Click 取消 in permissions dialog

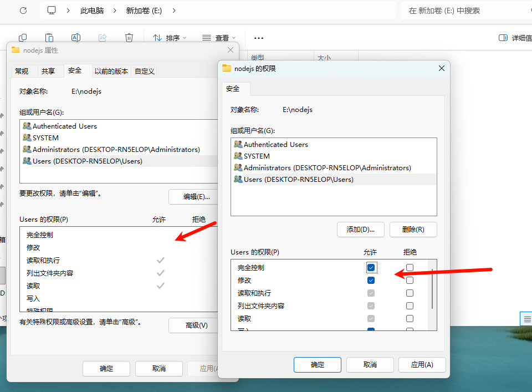[370, 365]
